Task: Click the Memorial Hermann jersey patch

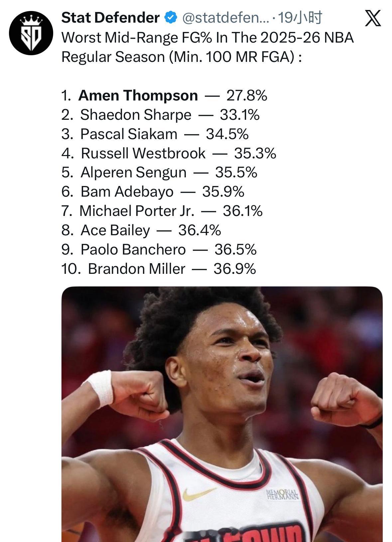Action: pyautogui.click(x=283, y=494)
